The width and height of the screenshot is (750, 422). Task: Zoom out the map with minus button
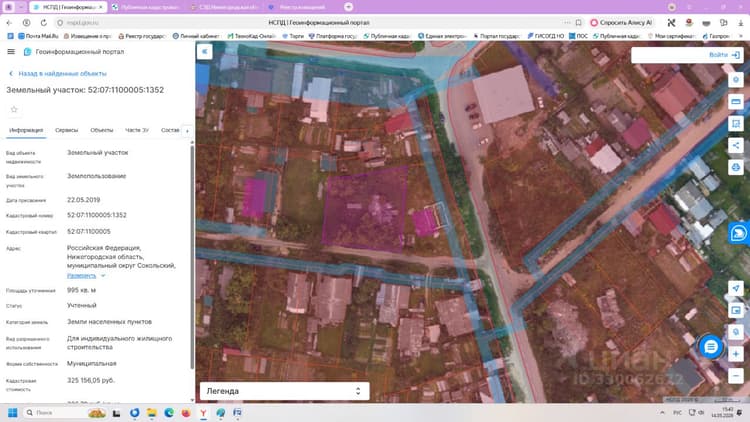pyautogui.click(x=736, y=376)
